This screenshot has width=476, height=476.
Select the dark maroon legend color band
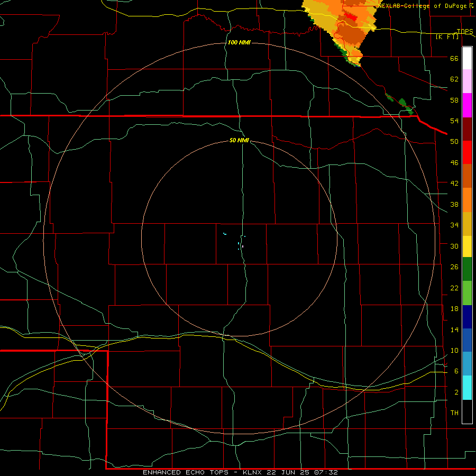tap(467, 129)
